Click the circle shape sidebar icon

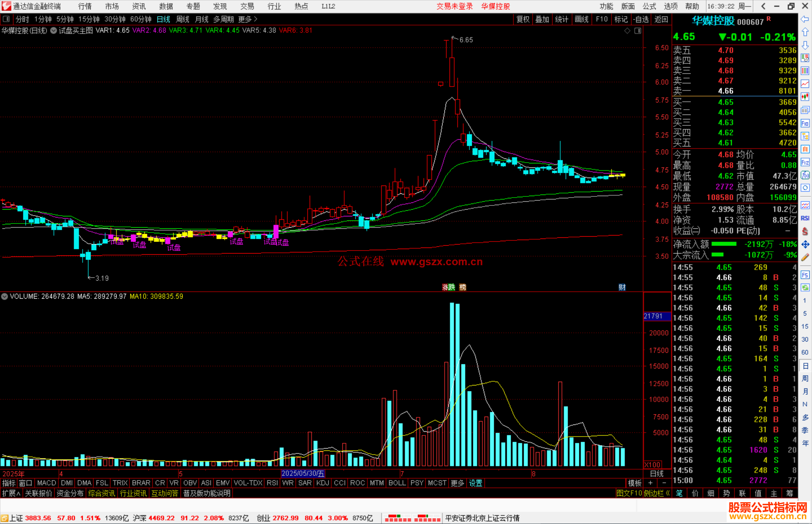[x=805, y=188]
